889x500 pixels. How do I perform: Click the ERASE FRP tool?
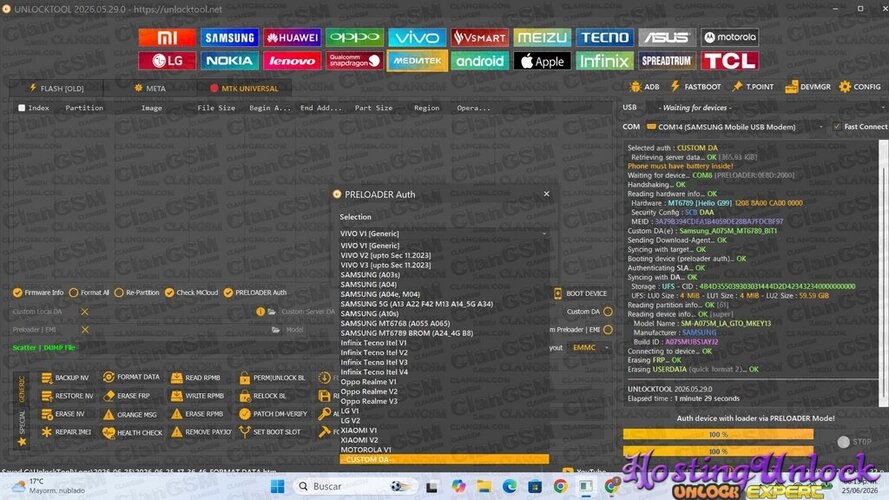(127, 396)
